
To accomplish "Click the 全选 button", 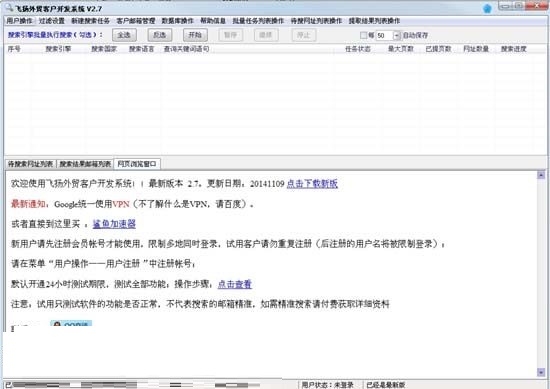I will click(x=124, y=35).
